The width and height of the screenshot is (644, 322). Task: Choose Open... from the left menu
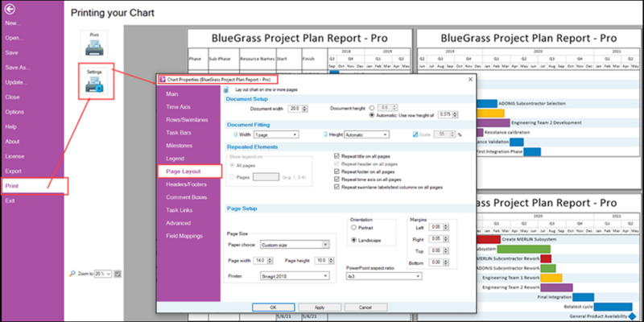coord(14,38)
